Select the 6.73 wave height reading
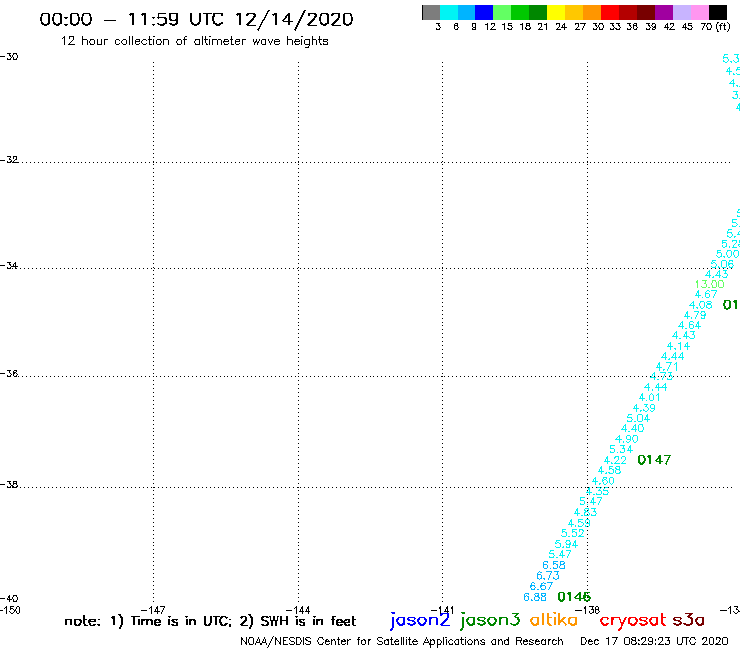Viewport: 740px width, 650px height. point(547,575)
